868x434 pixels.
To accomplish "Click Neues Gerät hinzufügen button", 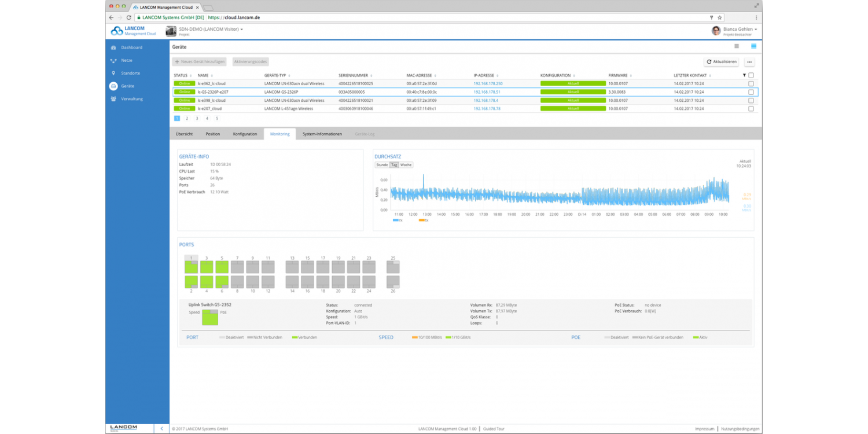I will coord(199,62).
